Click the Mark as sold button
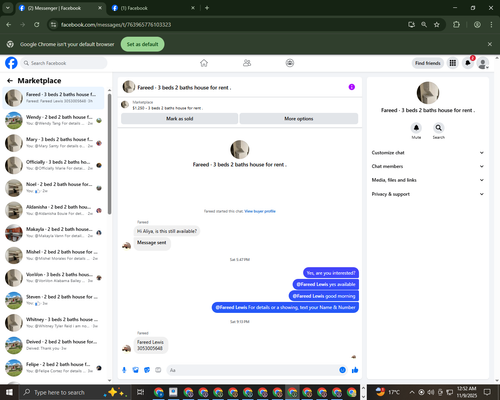Image resolution: width=500 pixels, height=400 pixels. (x=179, y=119)
